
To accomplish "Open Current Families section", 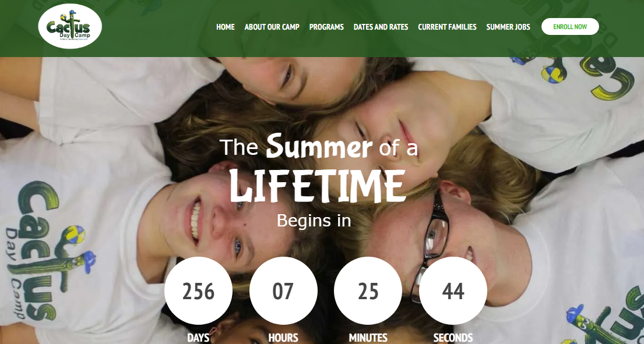I will pos(447,27).
